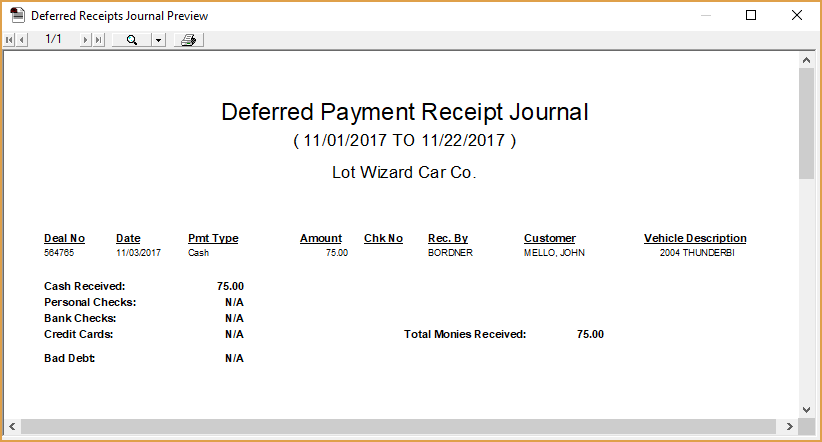Click horizontal scrollbar left arrow
822x442 pixels.
12,427
